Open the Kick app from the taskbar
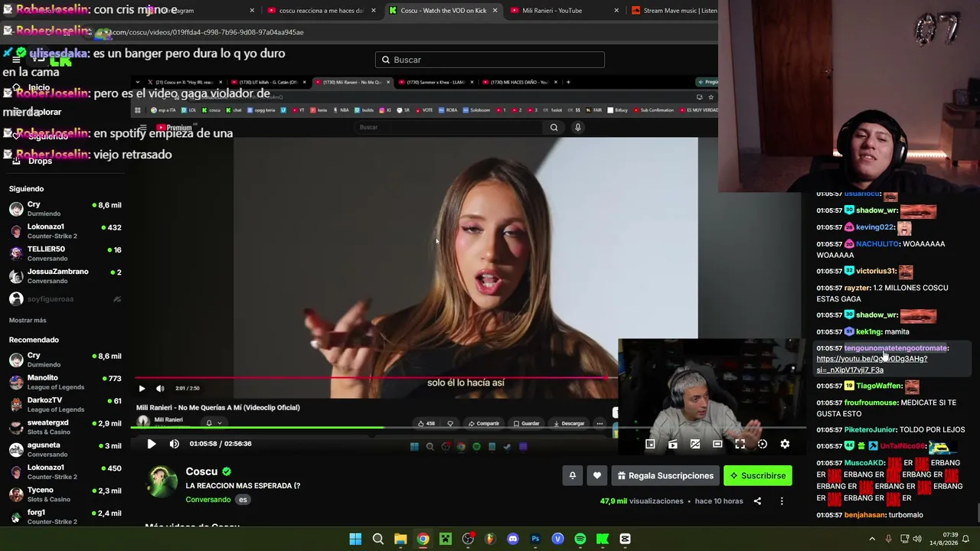 click(x=603, y=540)
